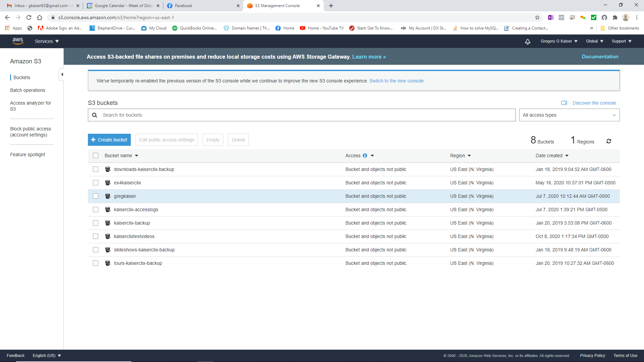Open the Global region dropdown
Image resolution: width=644 pixels, height=362 pixels.
(x=594, y=41)
